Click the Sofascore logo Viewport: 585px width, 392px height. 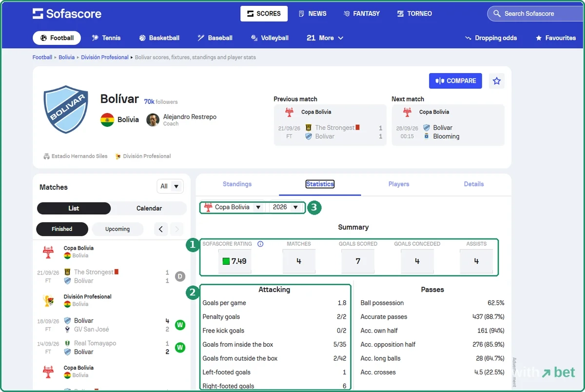point(67,14)
